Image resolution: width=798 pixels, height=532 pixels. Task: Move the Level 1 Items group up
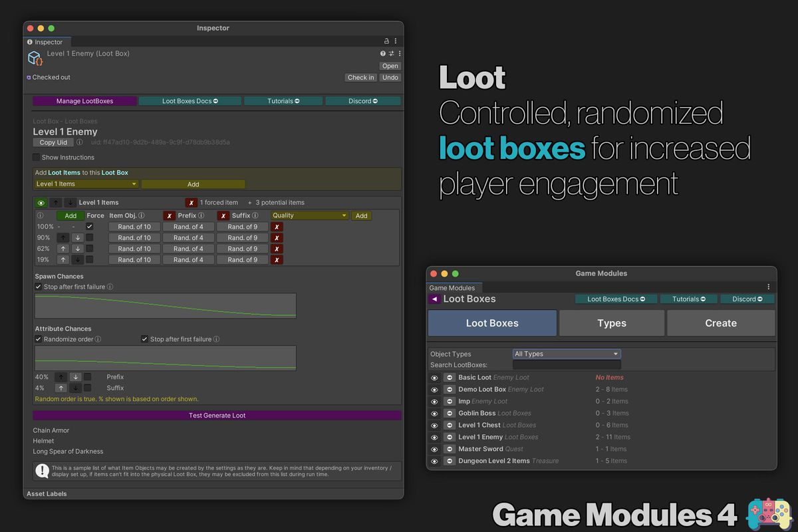coord(56,203)
